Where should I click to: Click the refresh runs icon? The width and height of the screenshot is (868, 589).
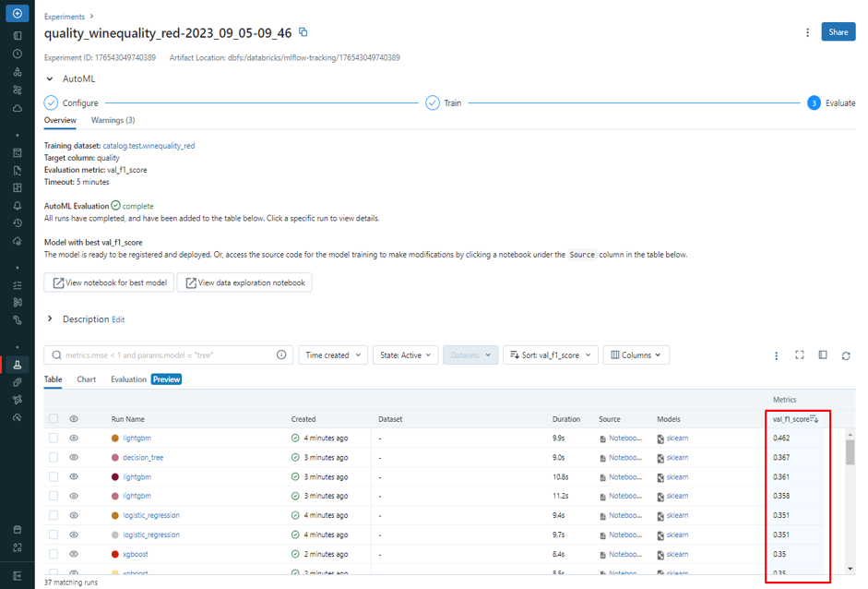click(x=845, y=355)
